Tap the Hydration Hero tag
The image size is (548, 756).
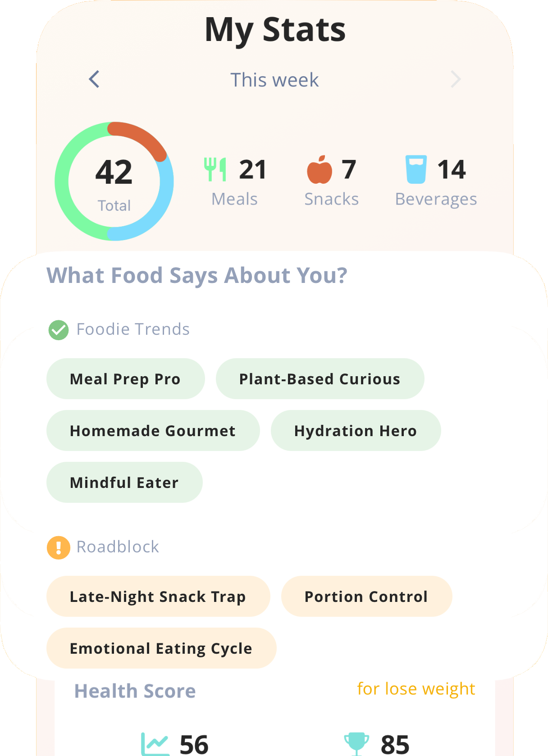click(356, 431)
